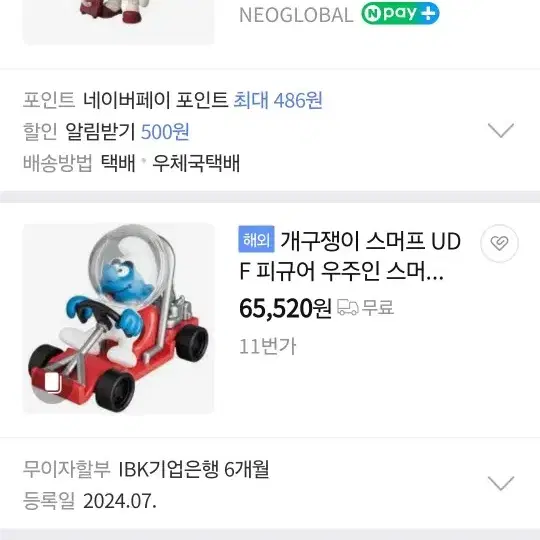Click the NEOGLOBAL seller name

pos(296,15)
